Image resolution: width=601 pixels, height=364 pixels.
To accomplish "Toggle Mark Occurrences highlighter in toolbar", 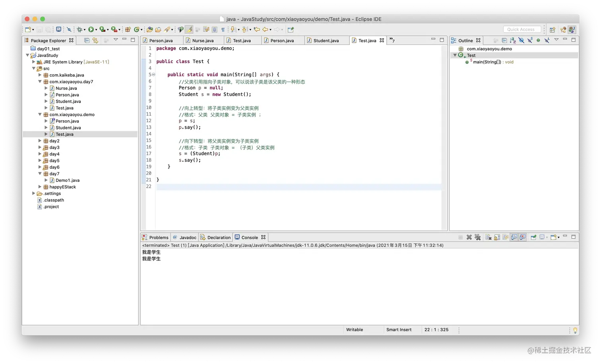I will [190, 29].
